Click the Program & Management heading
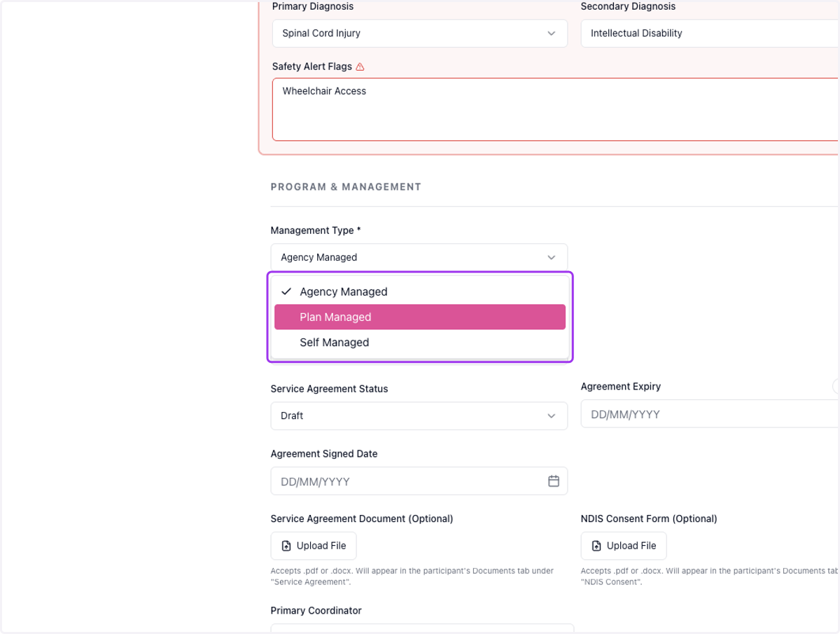This screenshot has width=840, height=634. point(346,187)
